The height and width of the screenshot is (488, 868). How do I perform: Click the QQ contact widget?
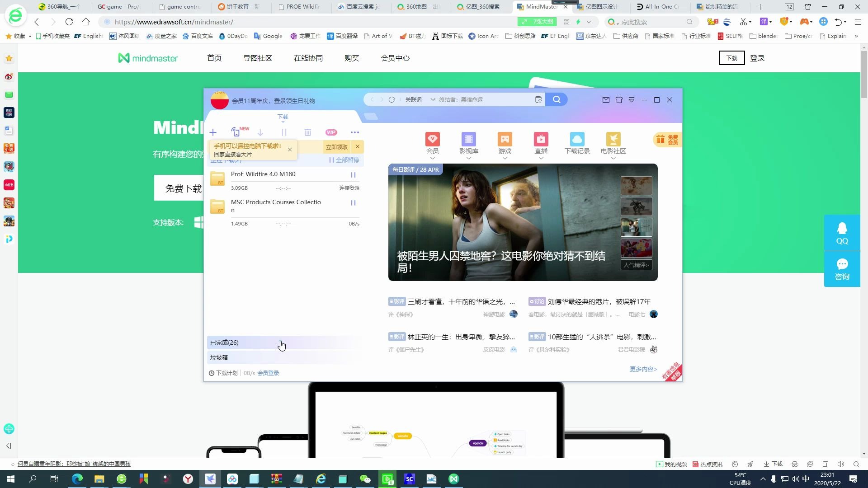842,233
